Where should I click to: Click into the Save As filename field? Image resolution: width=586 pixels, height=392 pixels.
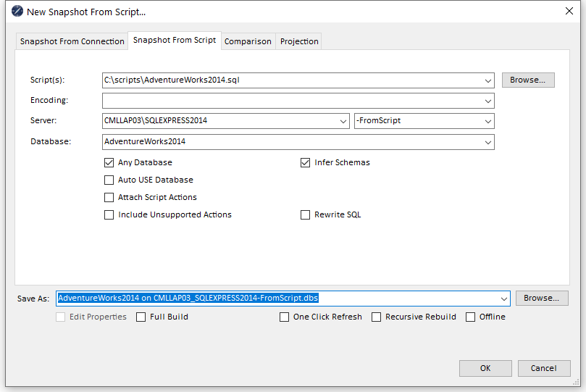coord(275,298)
